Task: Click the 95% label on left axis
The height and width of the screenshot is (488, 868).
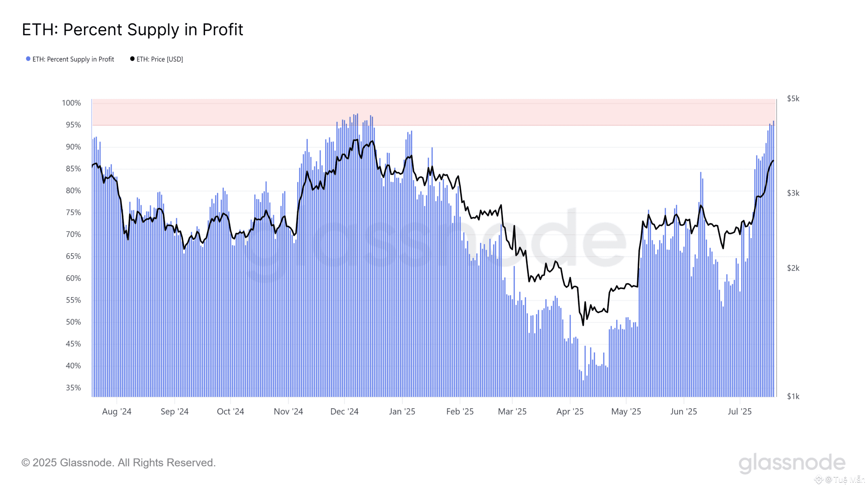Action: click(x=73, y=125)
